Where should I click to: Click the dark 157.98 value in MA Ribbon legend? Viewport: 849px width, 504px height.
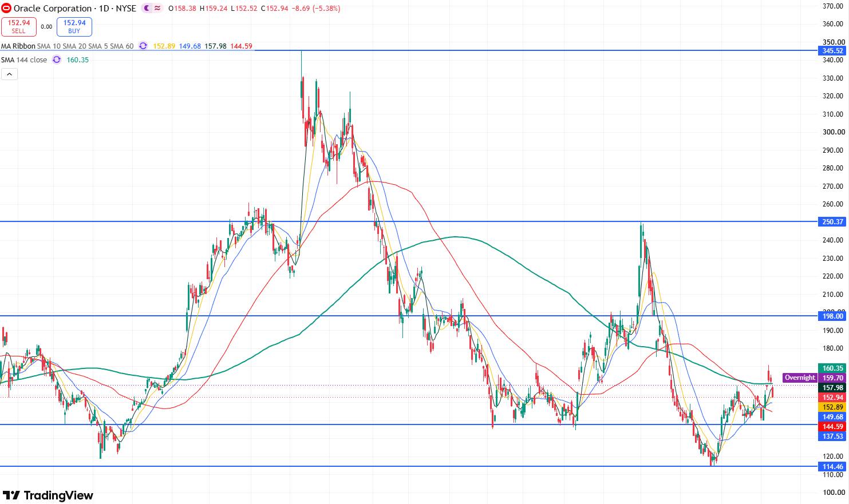coord(216,46)
